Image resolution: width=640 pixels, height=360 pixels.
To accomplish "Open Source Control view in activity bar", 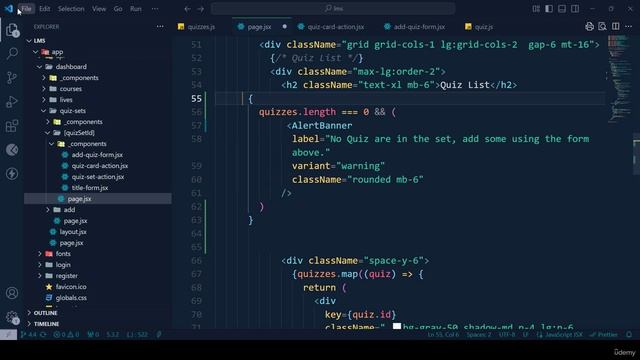I will (12, 78).
